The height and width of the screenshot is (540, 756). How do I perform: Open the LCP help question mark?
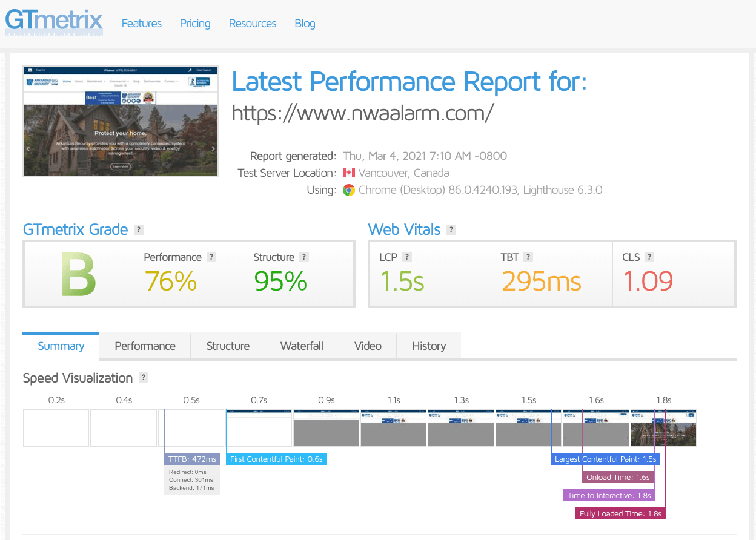[x=407, y=257]
